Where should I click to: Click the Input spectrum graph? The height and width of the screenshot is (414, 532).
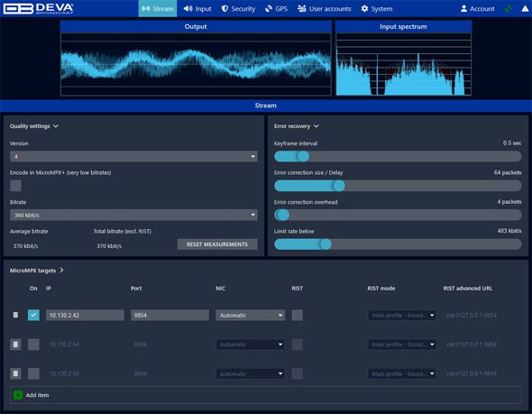403,64
